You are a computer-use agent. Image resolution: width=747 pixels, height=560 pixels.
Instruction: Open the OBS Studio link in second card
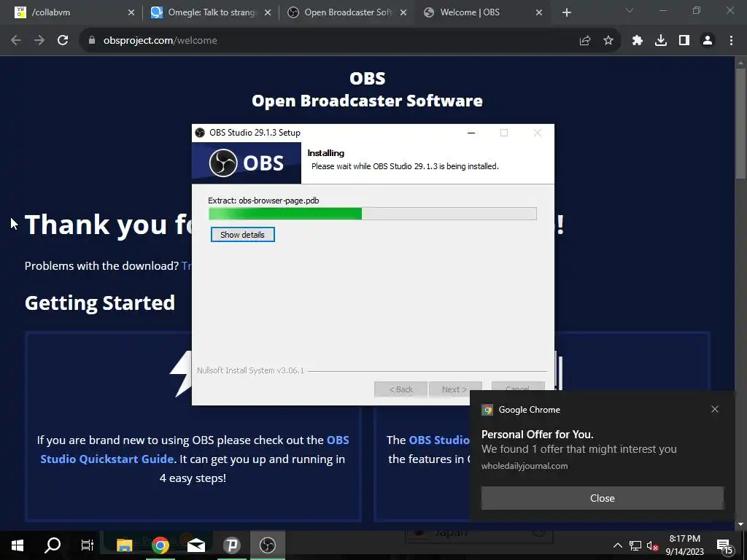click(438, 440)
